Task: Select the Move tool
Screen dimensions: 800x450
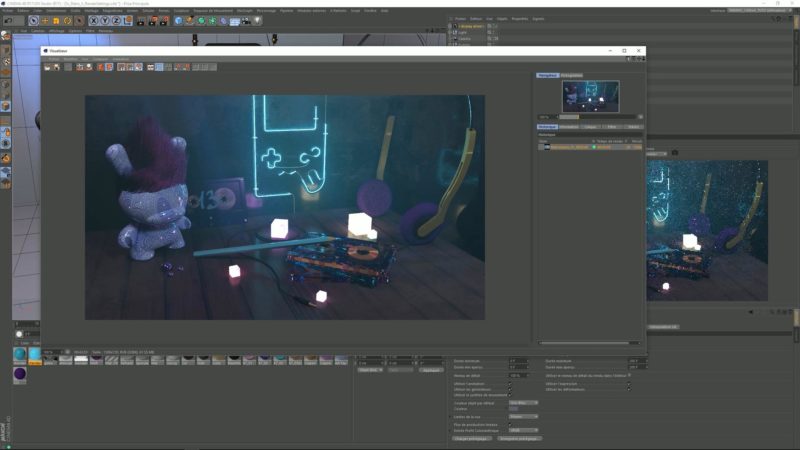Action: (45, 21)
